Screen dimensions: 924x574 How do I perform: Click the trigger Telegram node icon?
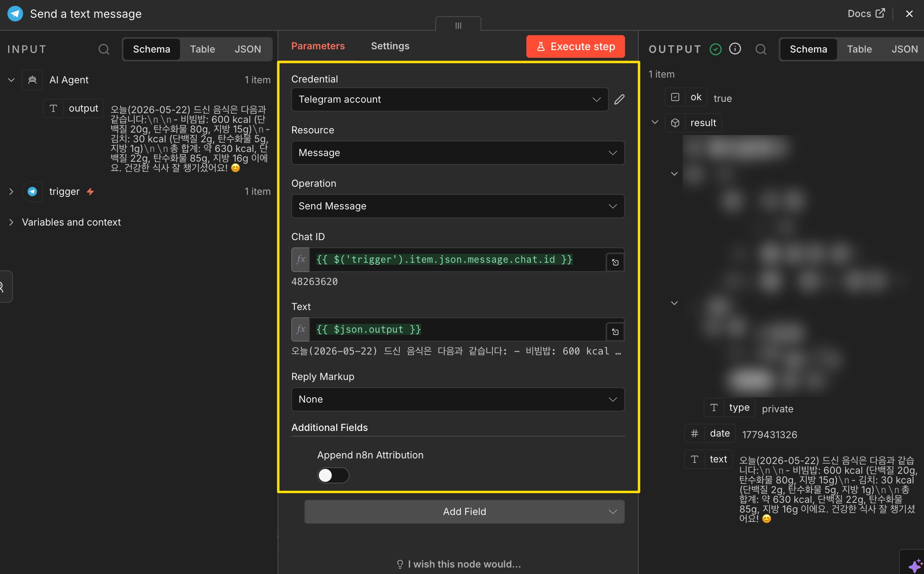32,192
